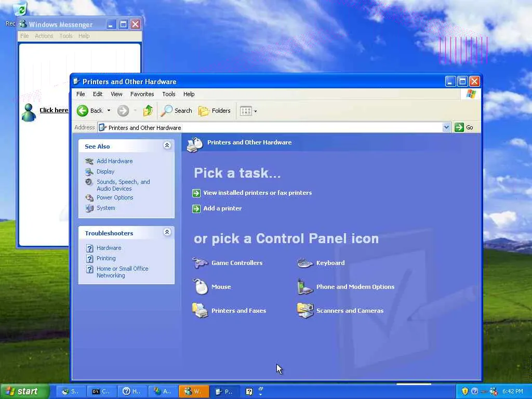Open Home or Small Office Networking troubleshooter
The image size is (532, 399).
tap(123, 272)
